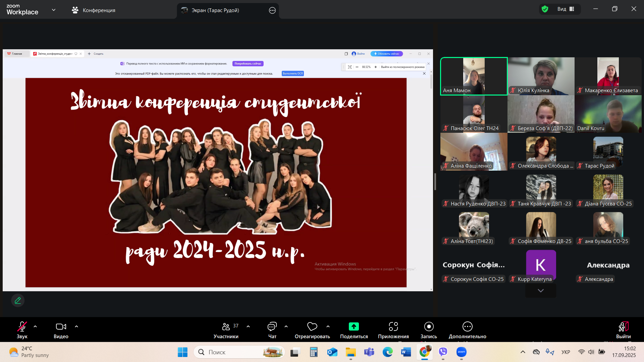The height and width of the screenshot is (362, 644).
Task: Open the Chat panel
Action: [272, 327]
